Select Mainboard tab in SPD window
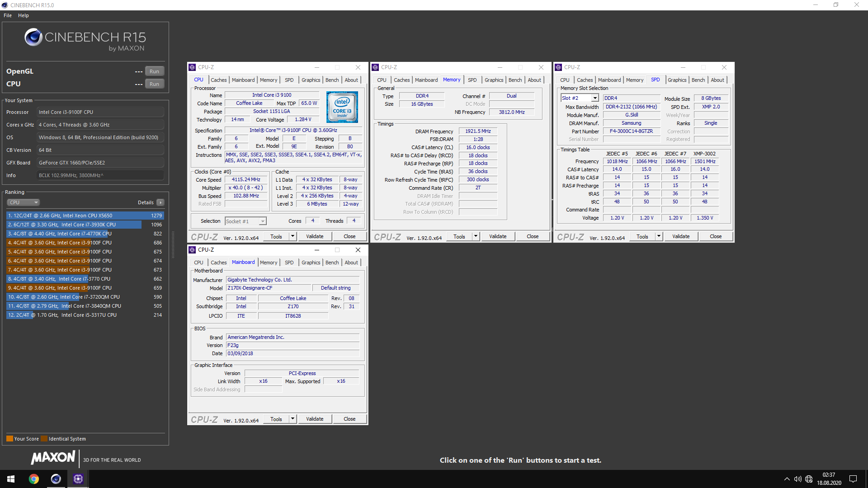 point(609,80)
